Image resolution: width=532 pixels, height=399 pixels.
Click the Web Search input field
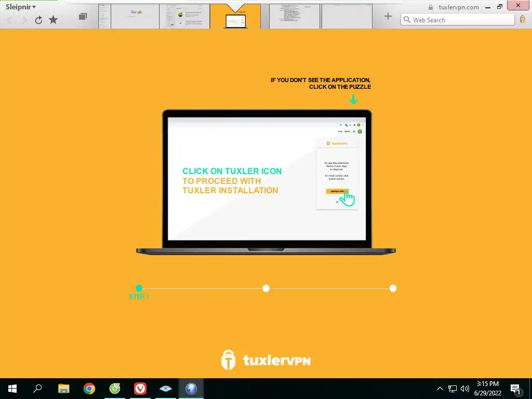[x=457, y=20]
